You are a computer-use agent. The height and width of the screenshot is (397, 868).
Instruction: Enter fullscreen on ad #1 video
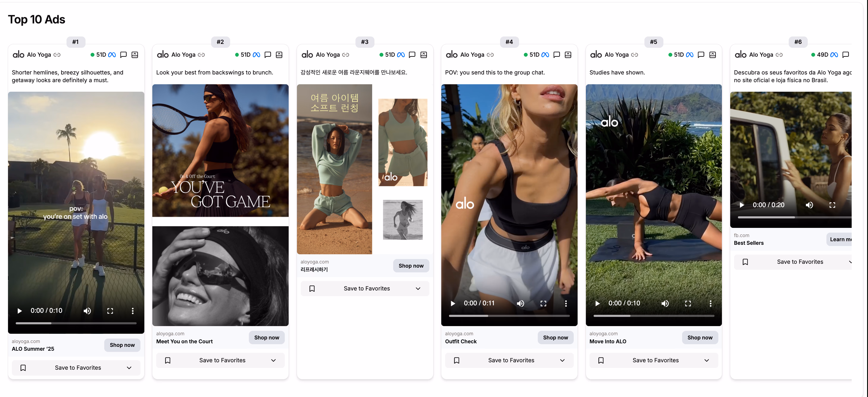[x=110, y=311]
